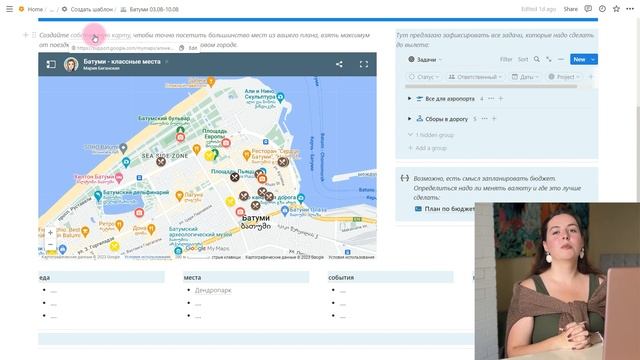Open the page history clock icon
The height and width of the screenshot is (360, 640).
(602, 9)
